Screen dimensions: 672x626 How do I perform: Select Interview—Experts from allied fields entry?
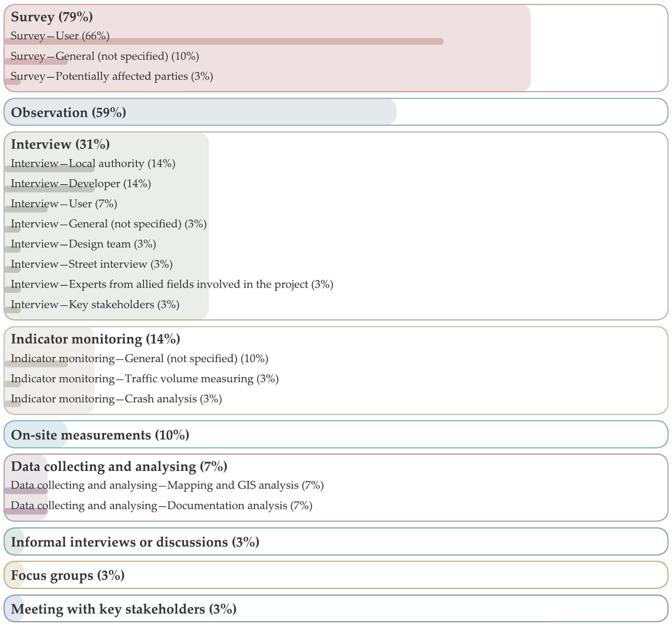(172, 284)
